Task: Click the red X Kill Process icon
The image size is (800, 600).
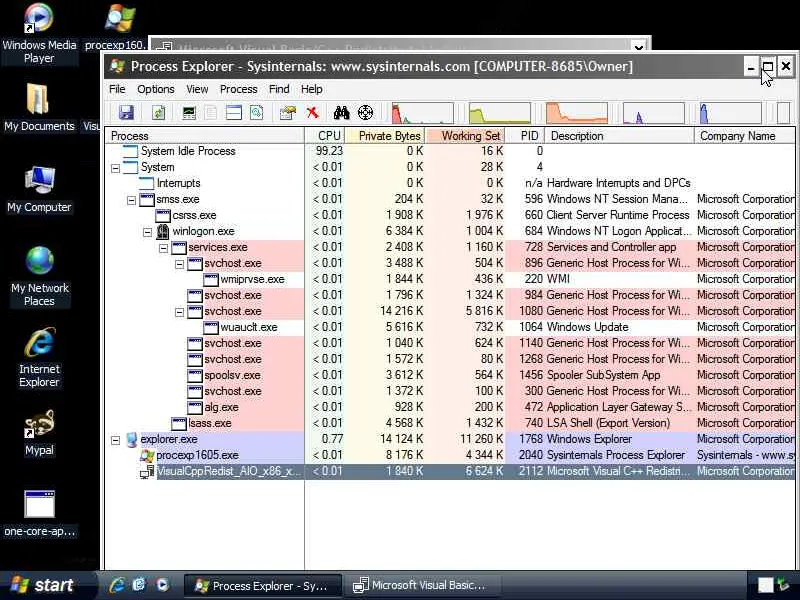Action: [312, 112]
